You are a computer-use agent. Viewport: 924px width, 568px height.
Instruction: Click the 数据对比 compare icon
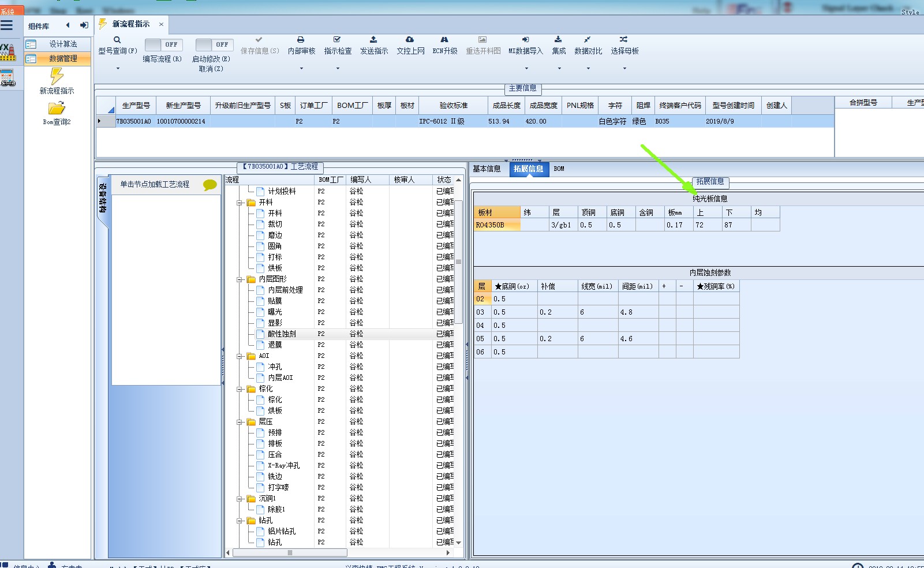point(587,40)
